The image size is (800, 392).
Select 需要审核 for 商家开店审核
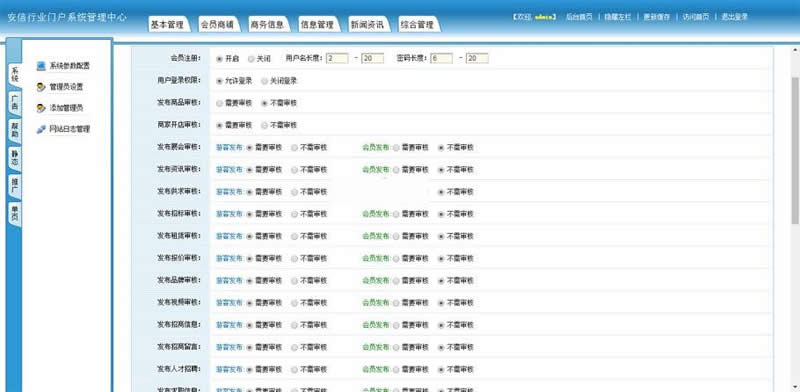(220, 125)
